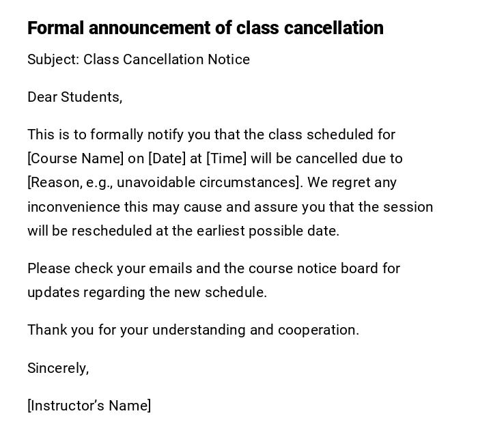
Task: Click the '[Course Name]' placeholder
Action: click(x=75, y=158)
